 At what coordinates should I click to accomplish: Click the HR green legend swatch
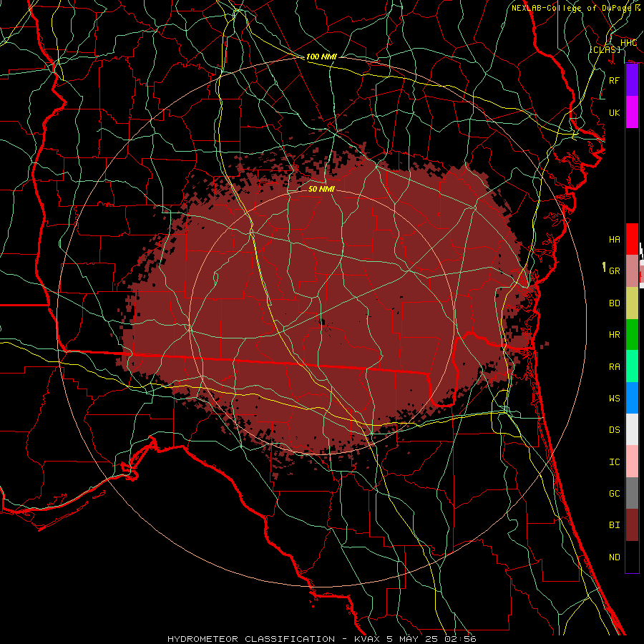point(632,335)
